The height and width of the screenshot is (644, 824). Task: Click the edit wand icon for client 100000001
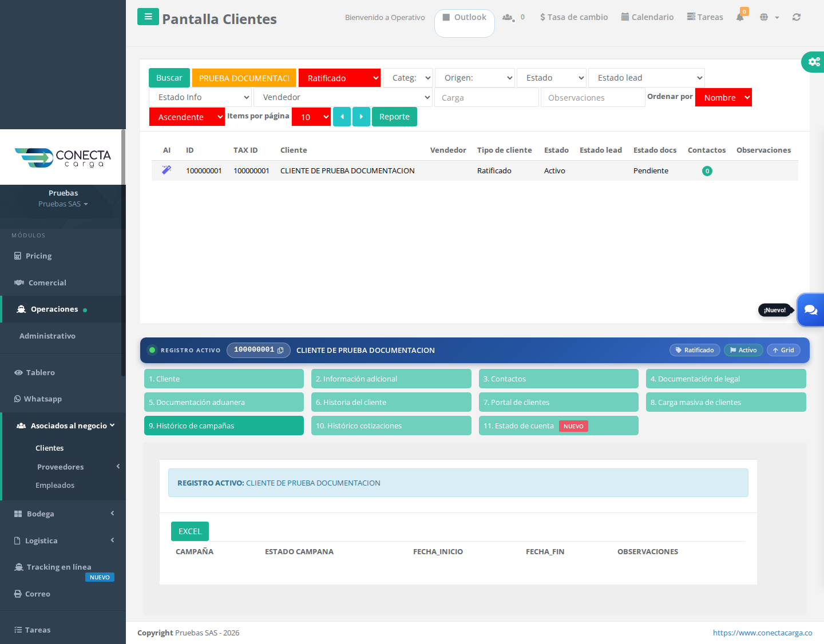[167, 170]
